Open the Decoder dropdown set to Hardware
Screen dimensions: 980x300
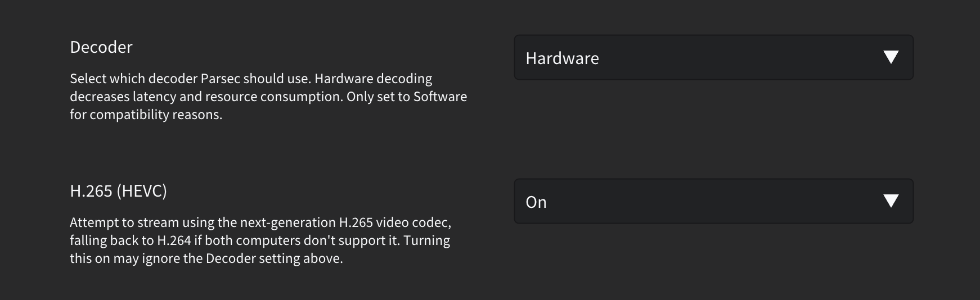pos(713,57)
